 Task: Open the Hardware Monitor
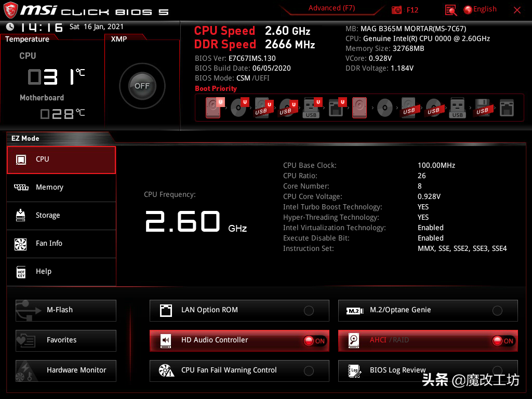[x=66, y=371]
